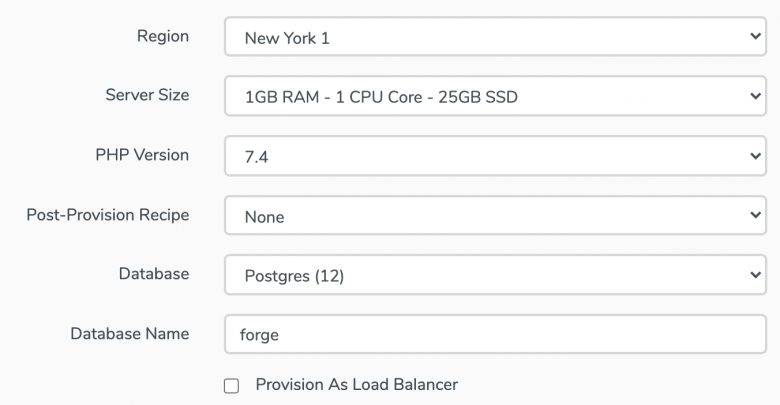Open the PHP Version dropdown showing 7.4
The width and height of the screenshot is (780, 405).
click(x=495, y=156)
